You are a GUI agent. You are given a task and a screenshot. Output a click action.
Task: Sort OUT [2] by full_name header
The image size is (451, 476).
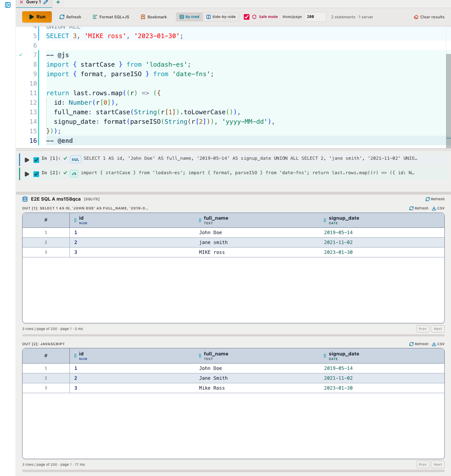[x=216, y=354]
